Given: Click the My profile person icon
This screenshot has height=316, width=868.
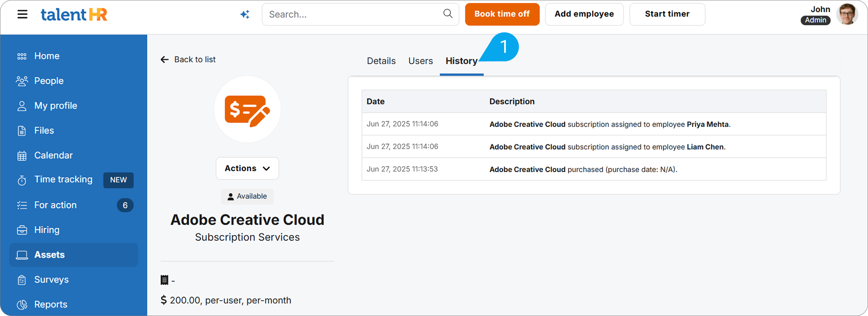Looking at the screenshot, I should [22, 106].
